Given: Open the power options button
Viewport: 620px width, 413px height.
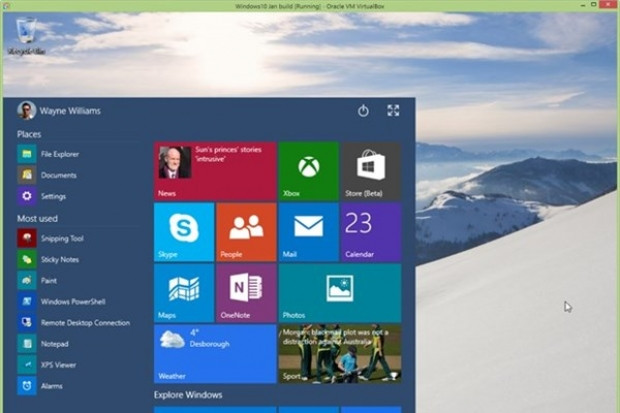Looking at the screenshot, I should [363, 111].
